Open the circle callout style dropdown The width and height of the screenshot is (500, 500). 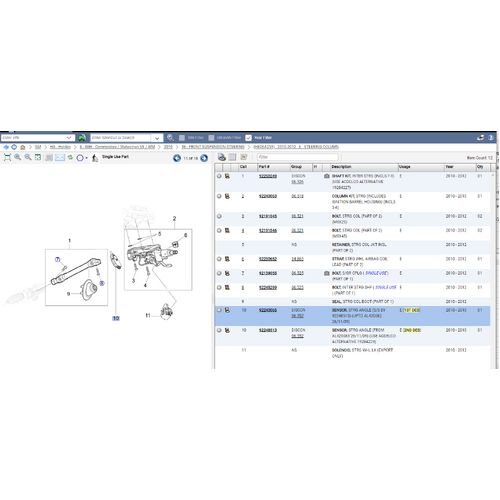[86, 158]
